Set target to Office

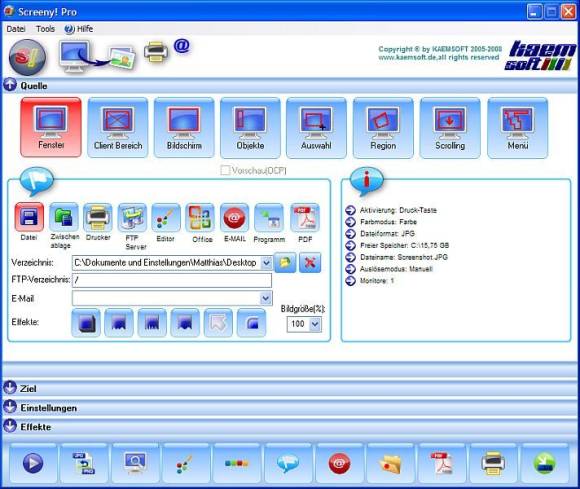click(x=200, y=217)
